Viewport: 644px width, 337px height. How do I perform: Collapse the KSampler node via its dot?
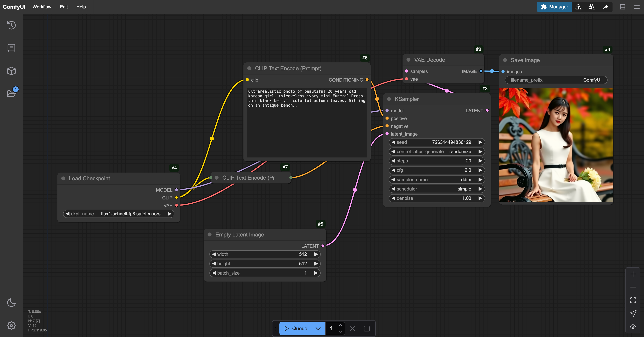coord(389,99)
